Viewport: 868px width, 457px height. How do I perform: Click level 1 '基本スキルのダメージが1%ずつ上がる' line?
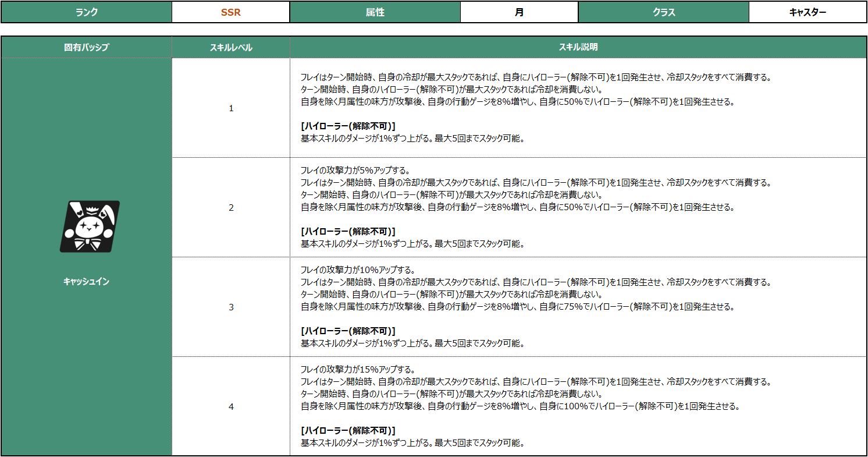(412, 139)
